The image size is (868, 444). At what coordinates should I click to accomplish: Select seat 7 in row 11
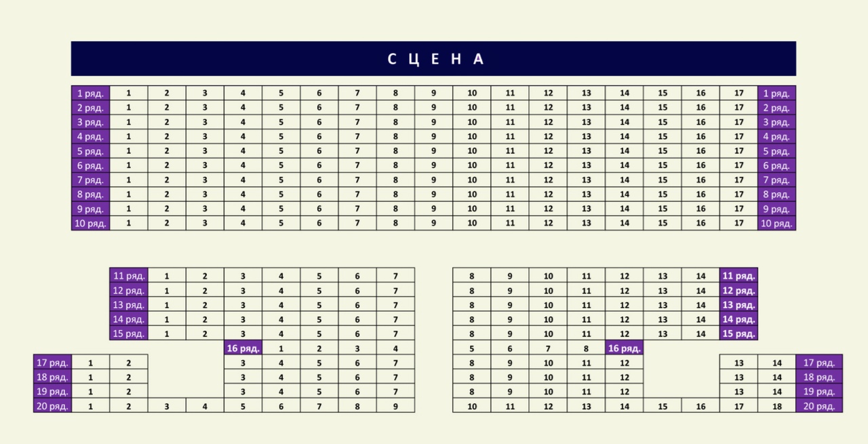(x=395, y=276)
